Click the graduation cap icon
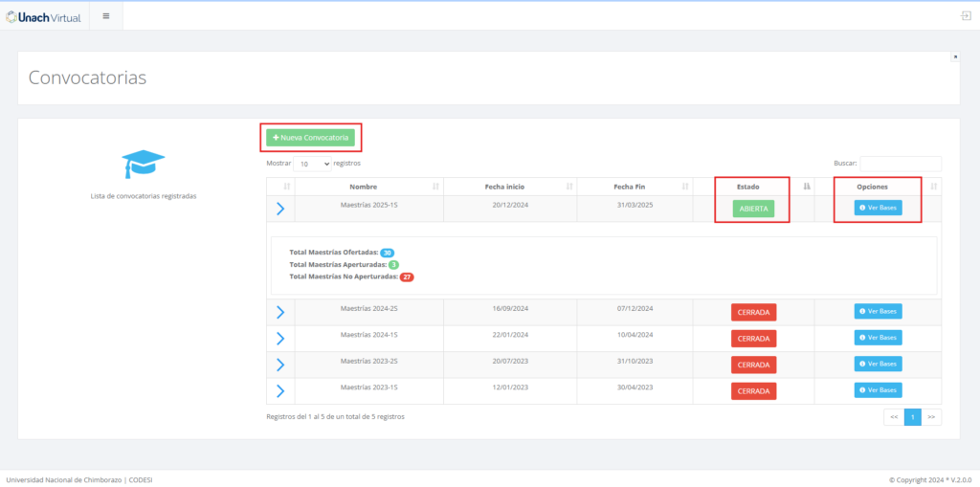This screenshot has height=487, width=980. [144, 164]
